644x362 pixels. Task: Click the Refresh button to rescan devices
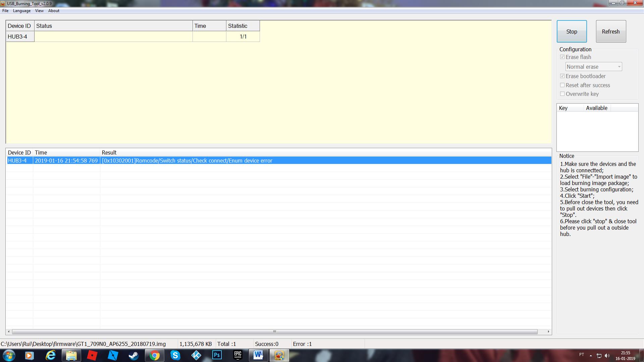pyautogui.click(x=611, y=31)
